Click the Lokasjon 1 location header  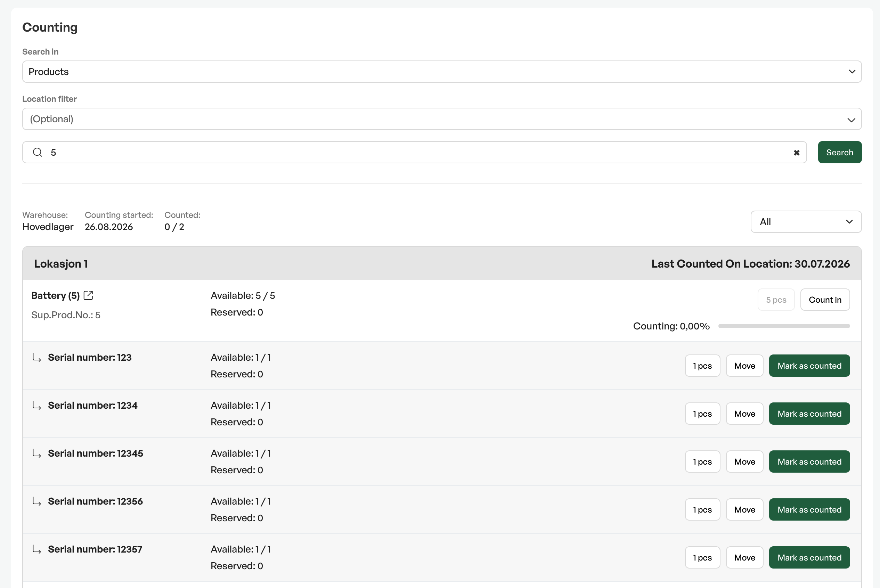(x=61, y=264)
